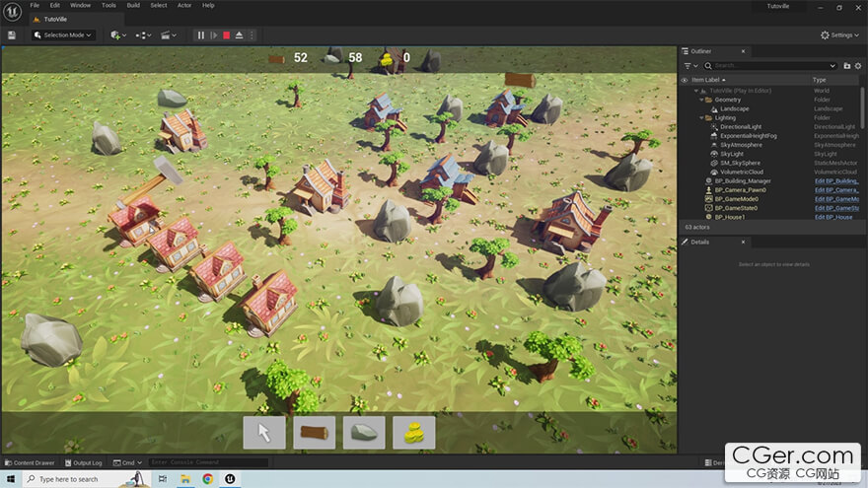Select the cursor tool in the game toolbar
The width and height of the screenshot is (868, 488).
[x=264, y=432]
